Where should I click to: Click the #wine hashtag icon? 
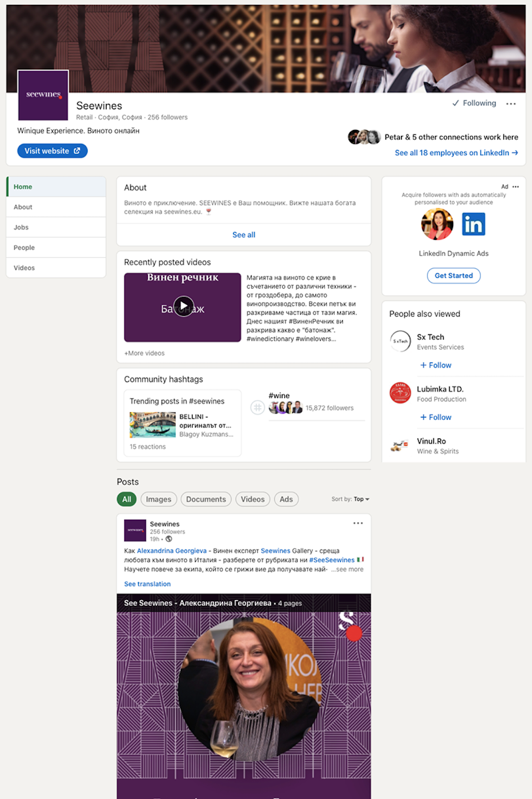click(258, 407)
